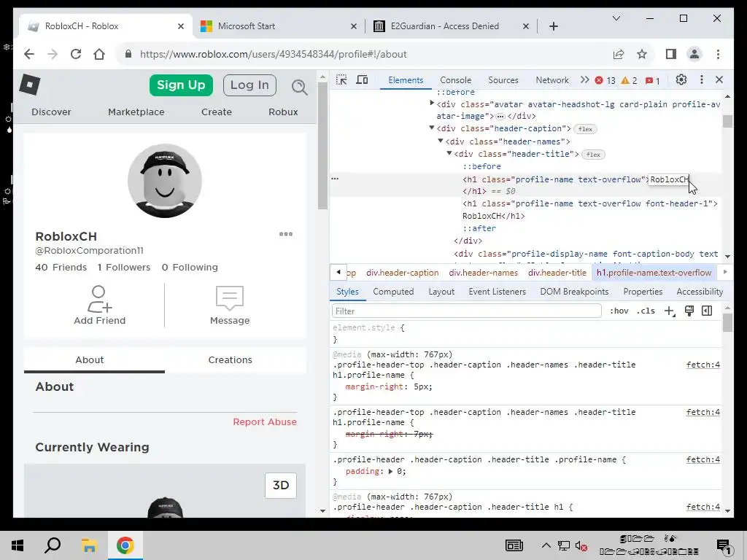This screenshot has width=747, height=560.
Task: View site information lock icon
Action: click(128, 54)
